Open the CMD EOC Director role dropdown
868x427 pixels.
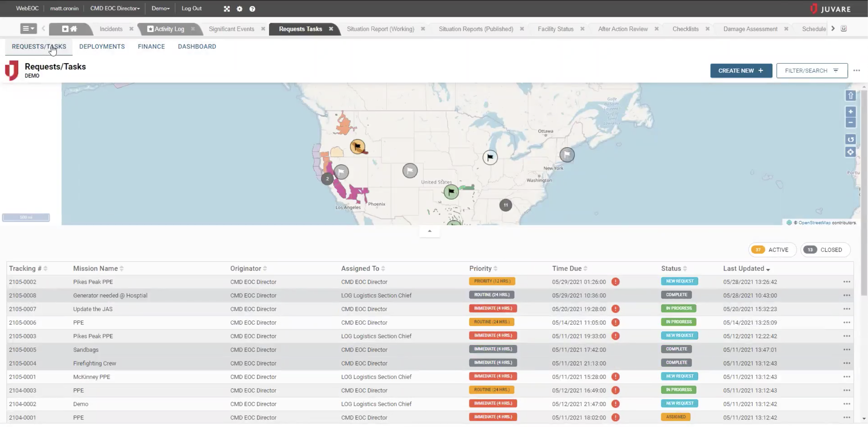point(115,8)
